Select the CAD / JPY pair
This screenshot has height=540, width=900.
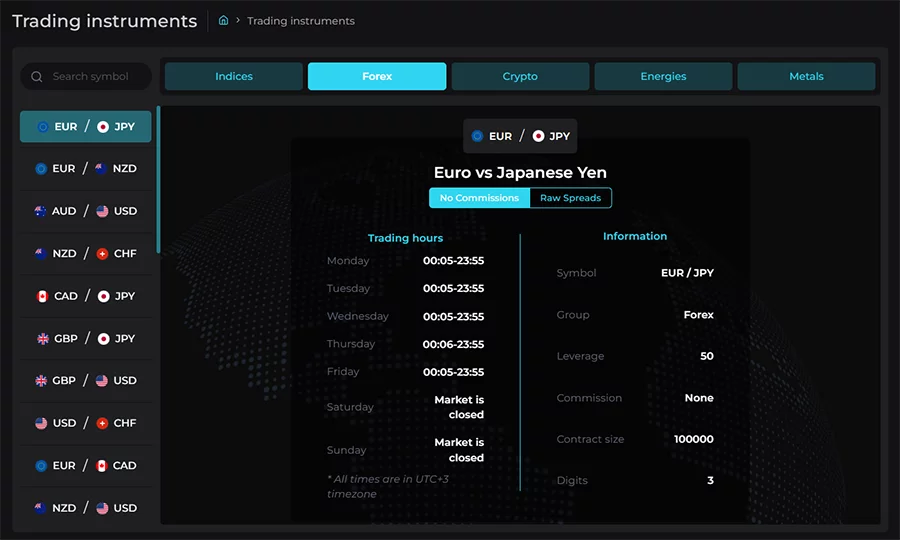click(86, 296)
